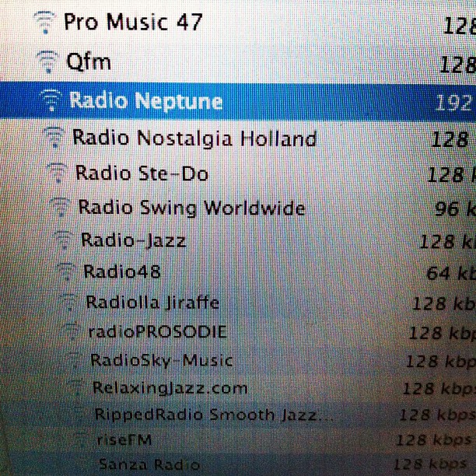Choose the Sanza Radio station
This screenshot has height=476, width=476.
point(149,464)
